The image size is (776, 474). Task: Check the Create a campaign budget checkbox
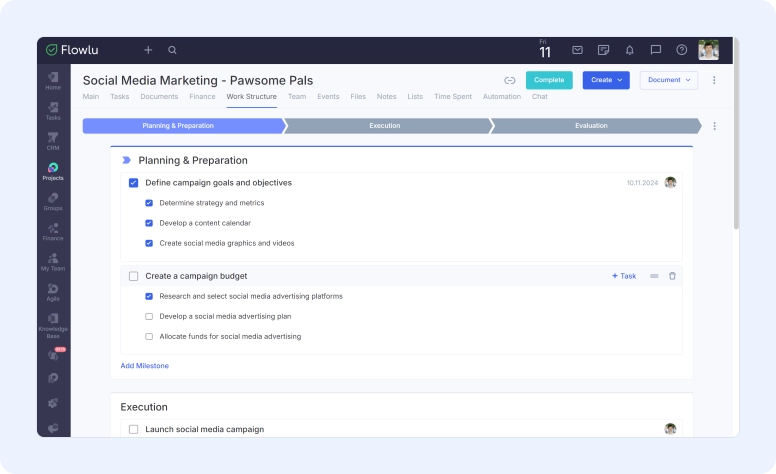[x=133, y=276]
